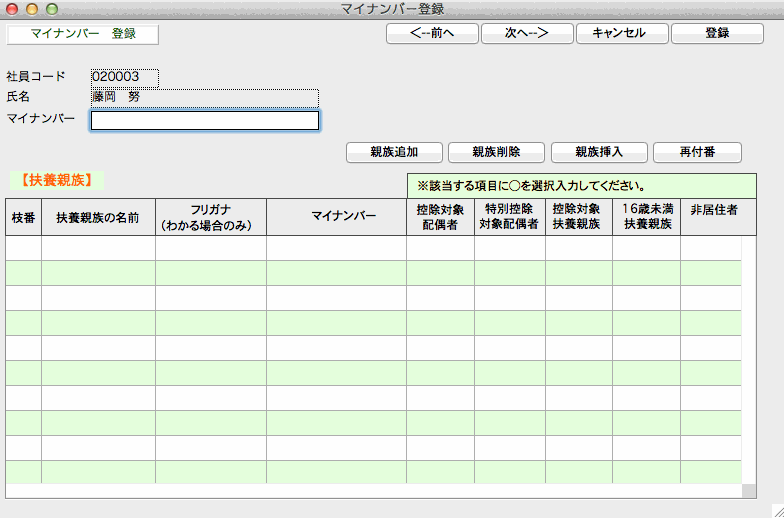Delete a relative using 親族削除
Viewport: 784px width, 518px height.
496,152
